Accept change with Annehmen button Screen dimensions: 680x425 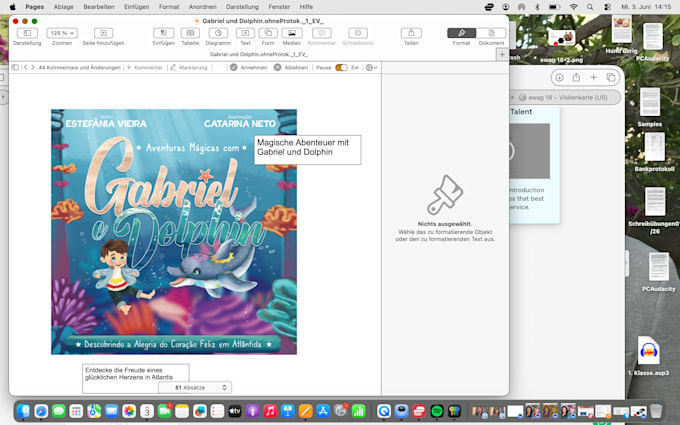248,68
